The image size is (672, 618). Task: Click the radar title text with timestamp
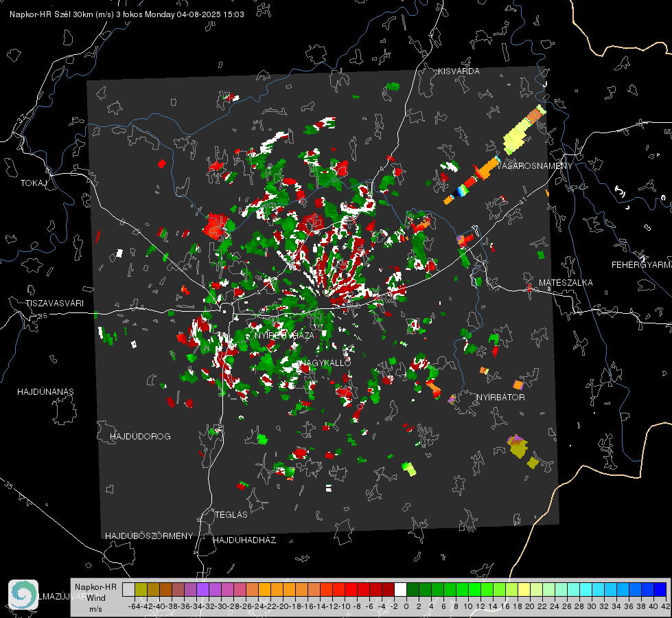click(x=127, y=14)
